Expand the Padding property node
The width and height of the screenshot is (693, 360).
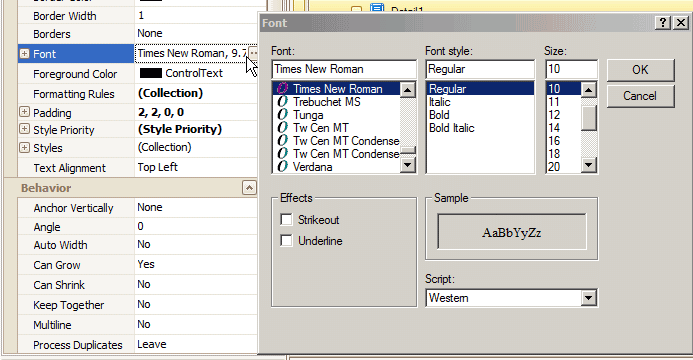click(24, 112)
